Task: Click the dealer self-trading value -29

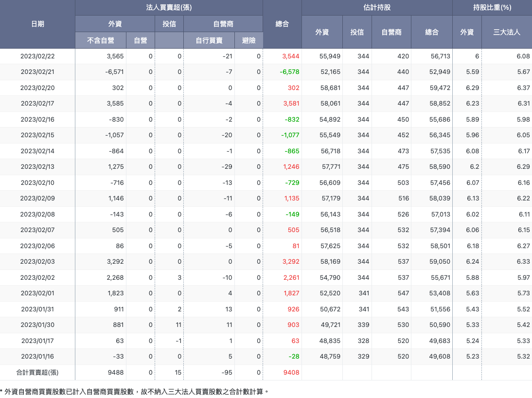Action: coord(227,167)
